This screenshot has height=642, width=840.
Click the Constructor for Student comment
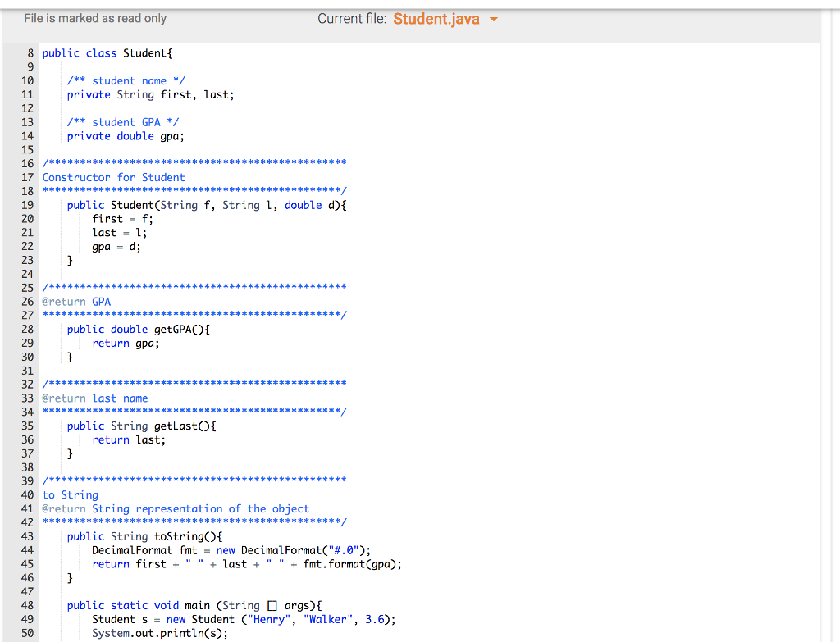click(112, 177)
